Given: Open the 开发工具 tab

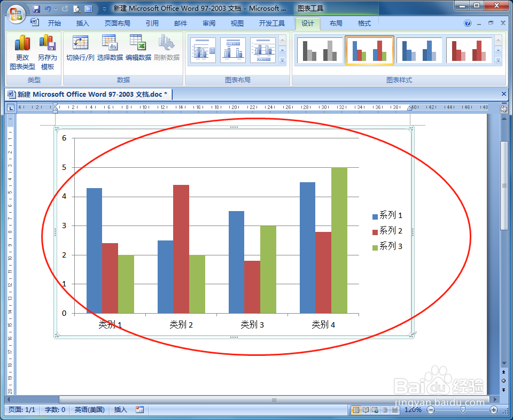Looking at the screenshot, I should (272, 23).
